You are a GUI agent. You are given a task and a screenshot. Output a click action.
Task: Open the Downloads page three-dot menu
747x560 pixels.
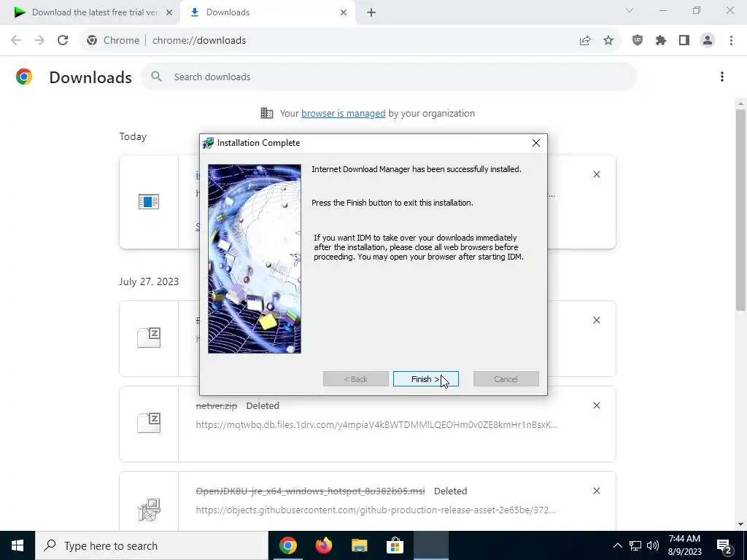coord(722,77)
